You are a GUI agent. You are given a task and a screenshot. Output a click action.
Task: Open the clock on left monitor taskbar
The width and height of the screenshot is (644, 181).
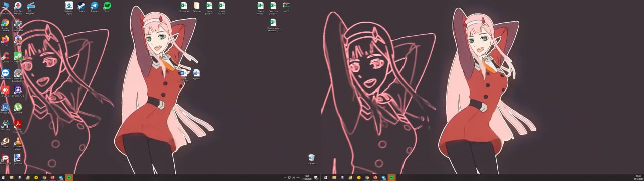(307, 178)
